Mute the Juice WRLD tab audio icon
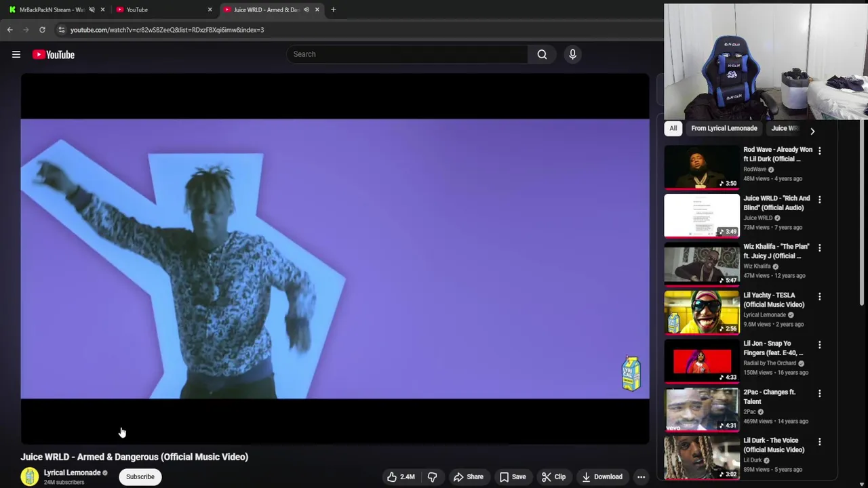868x488 pixels. 306,9
